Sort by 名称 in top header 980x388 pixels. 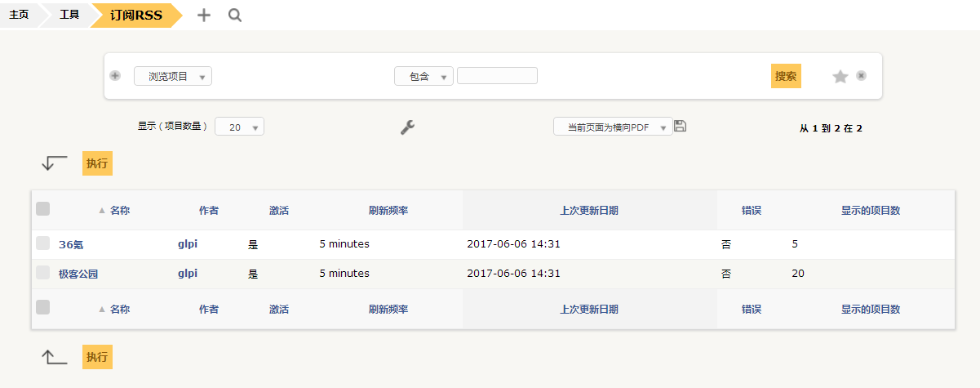click(x=119, y=210)
